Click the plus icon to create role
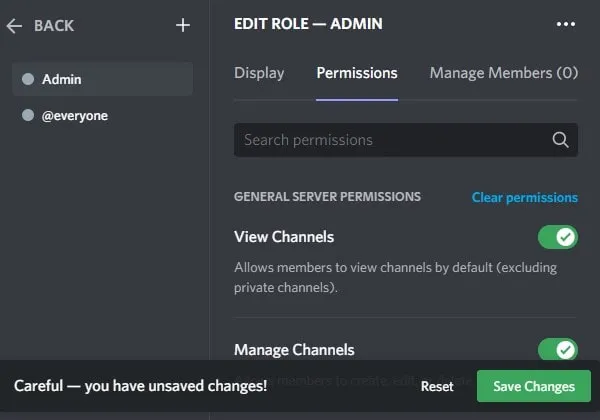This screenshot has height=420, width=600. (x=182, y=26)
